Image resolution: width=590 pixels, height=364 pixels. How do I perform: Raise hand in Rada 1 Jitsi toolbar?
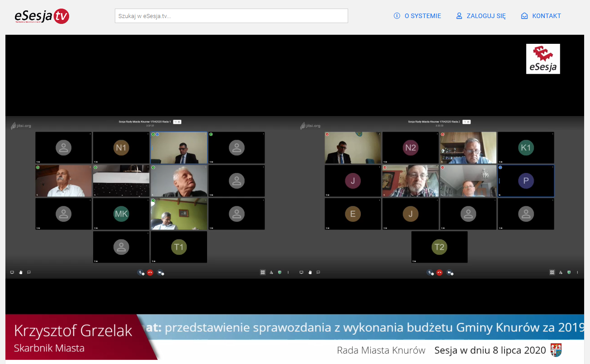pyautogui.click(x=21, y=272)
